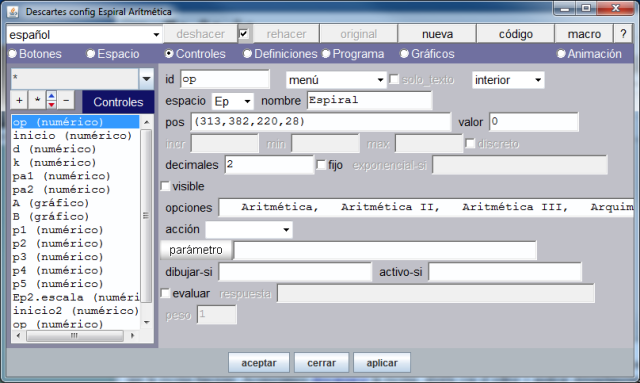
Task: Add a new control with plus icon
Action: (19, 100)
